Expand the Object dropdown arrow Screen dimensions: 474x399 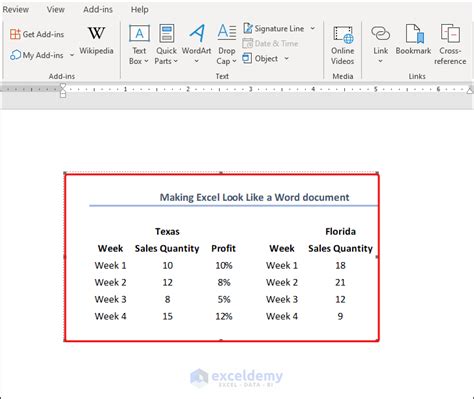click(286, 59)
